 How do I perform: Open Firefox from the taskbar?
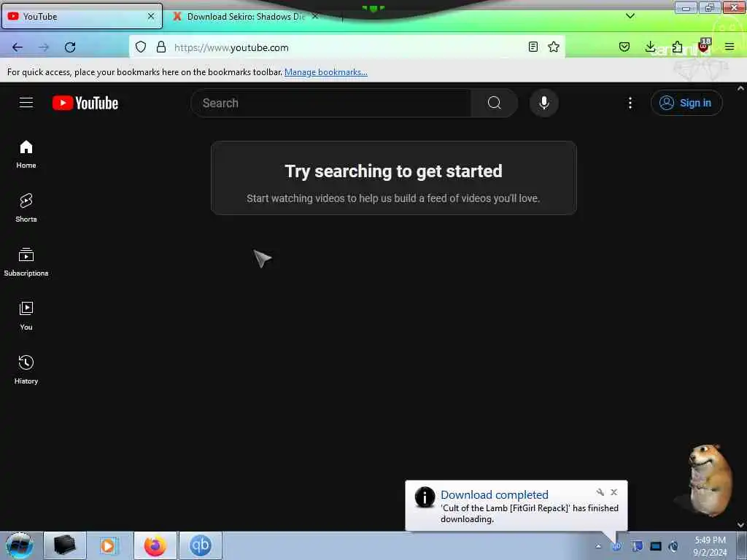(x=155, y=545)
